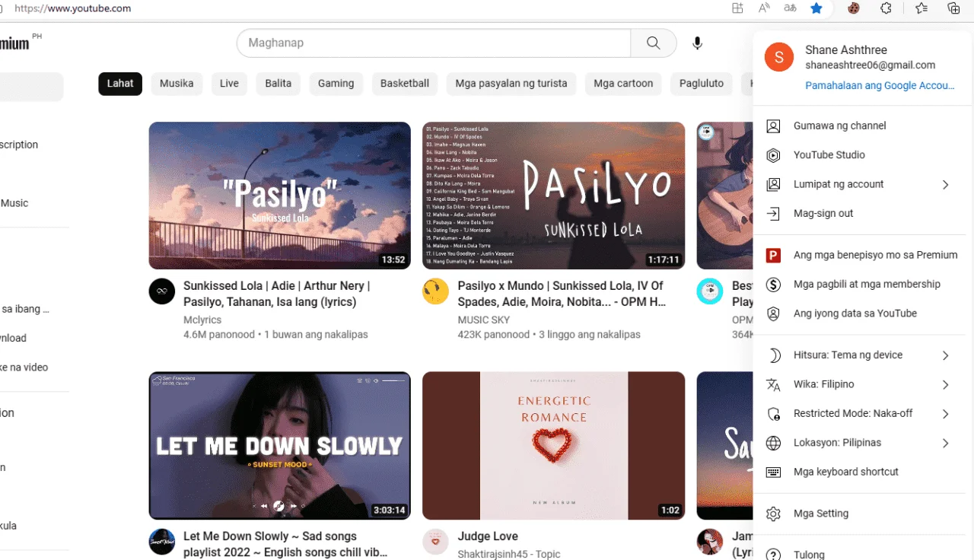Open browser collections icon
The image size is (974, 560).
(x=953, y=8)
